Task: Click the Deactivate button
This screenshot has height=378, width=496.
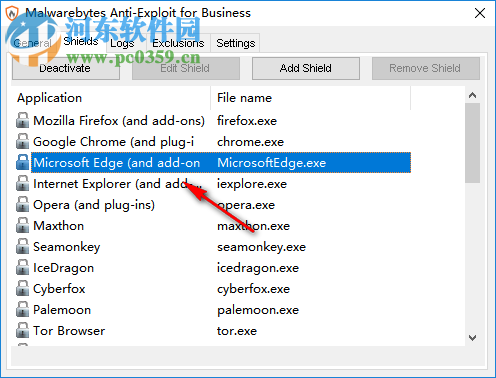Action: (66, 68)
